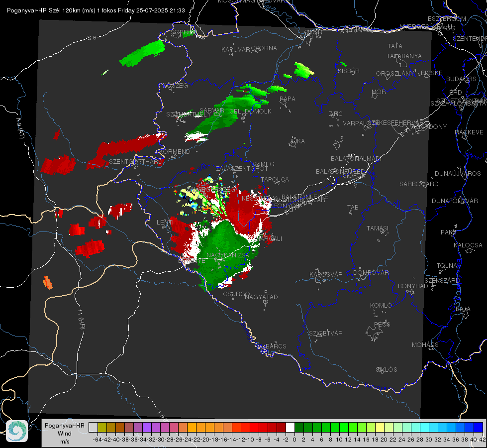Click the SZIGETVAR town label
Image resolution: width=487 pixels, height=448 pixels.
pyautogui.click(x=326, y=334)
